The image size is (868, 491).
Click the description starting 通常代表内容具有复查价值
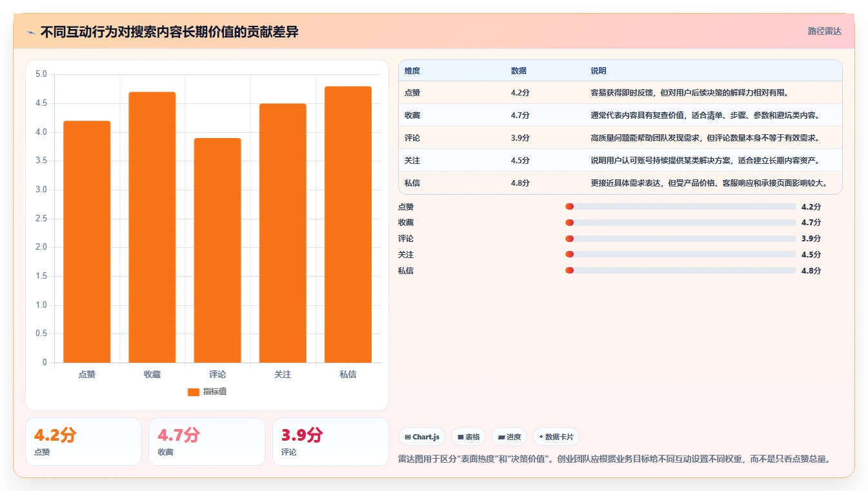[705, 115]
